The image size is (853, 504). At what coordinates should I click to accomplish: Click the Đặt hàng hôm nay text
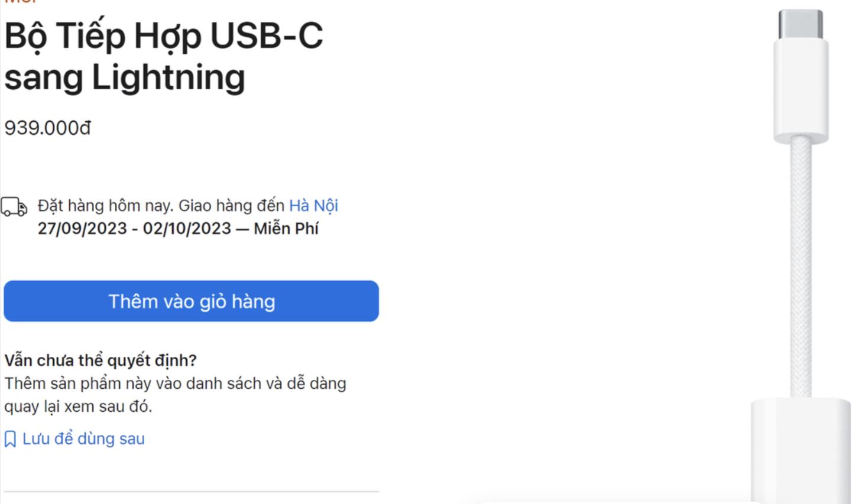pyautogui.click(x=105, y=206)
